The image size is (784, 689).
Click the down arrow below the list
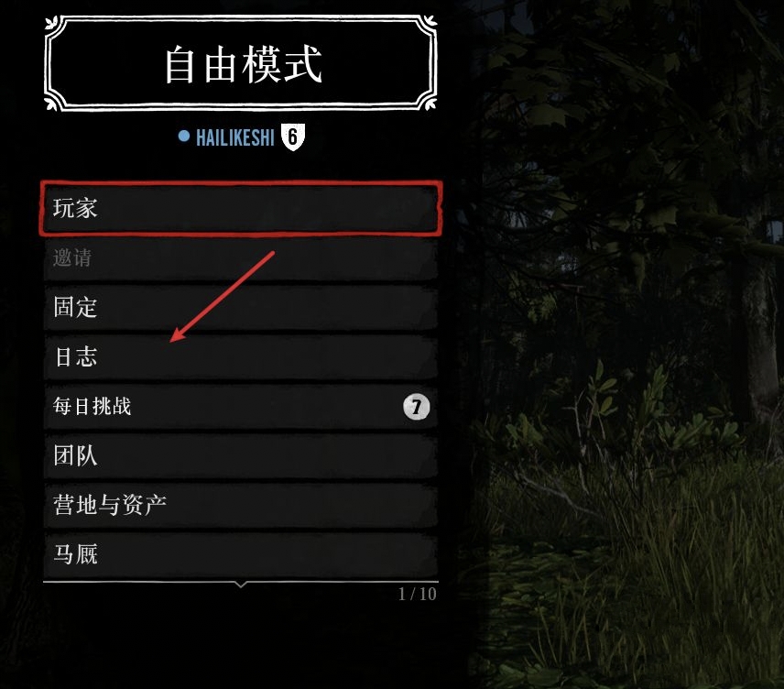[241, 584]
